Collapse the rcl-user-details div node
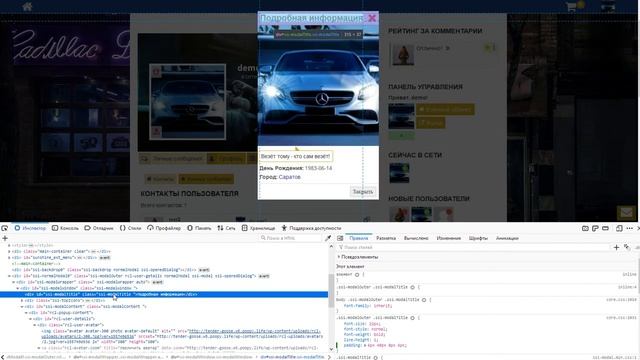Viewport: 640px width, 360px height. tap(31, 319)
